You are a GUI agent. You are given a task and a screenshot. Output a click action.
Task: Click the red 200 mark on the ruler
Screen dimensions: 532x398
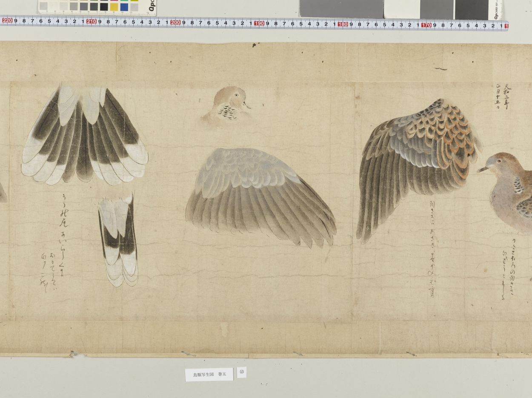click(x=175, y=23)
